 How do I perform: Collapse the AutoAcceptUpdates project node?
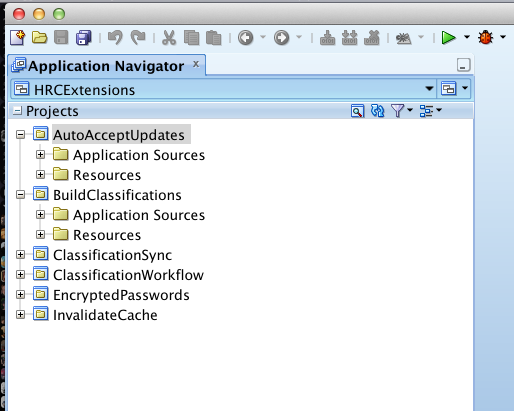pyautogui.click(x=21, y=135)
